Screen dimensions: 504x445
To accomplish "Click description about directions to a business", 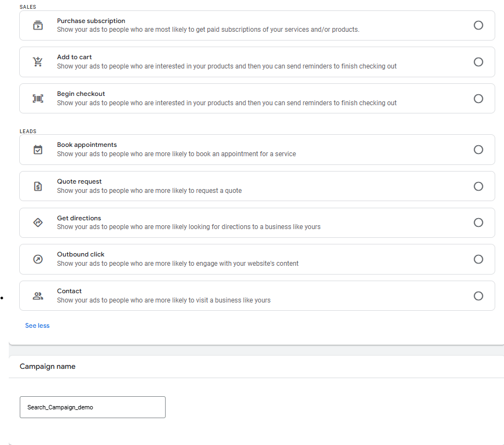I will (x=189, y=227).
